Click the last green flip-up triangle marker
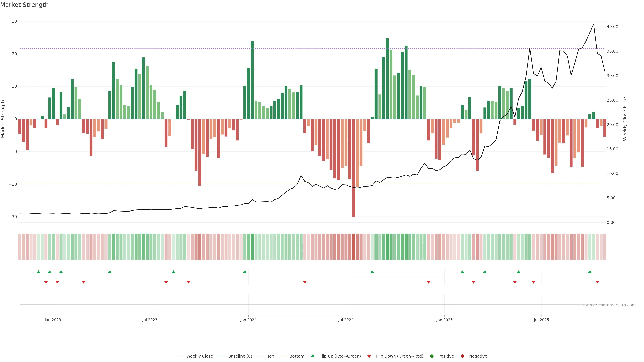 click(x=590, y=272)
